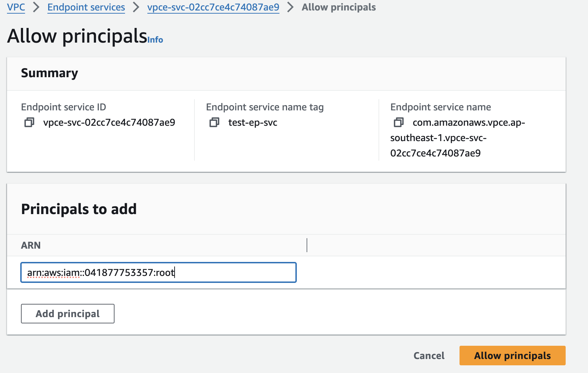This screenshot has width=588, height=373.
Task: Open Endpoint services breadcrumb link
Action: click(x=86, y=7)
